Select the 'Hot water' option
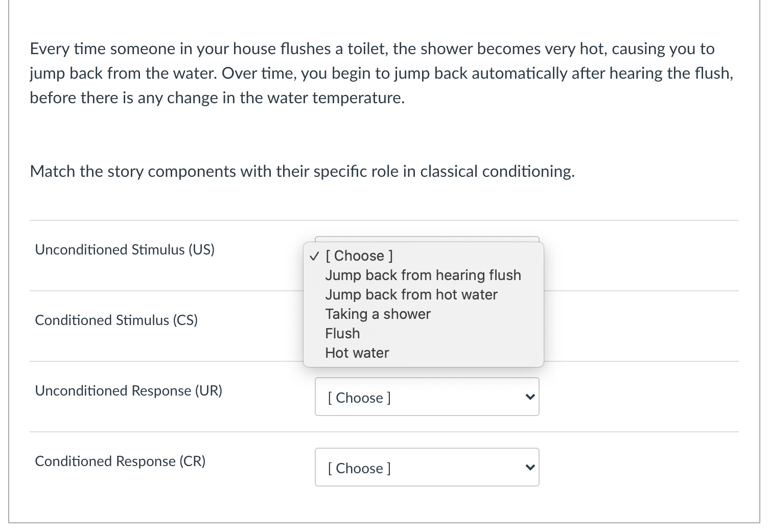This screenshot has width=769, height=532. point(357,353)
